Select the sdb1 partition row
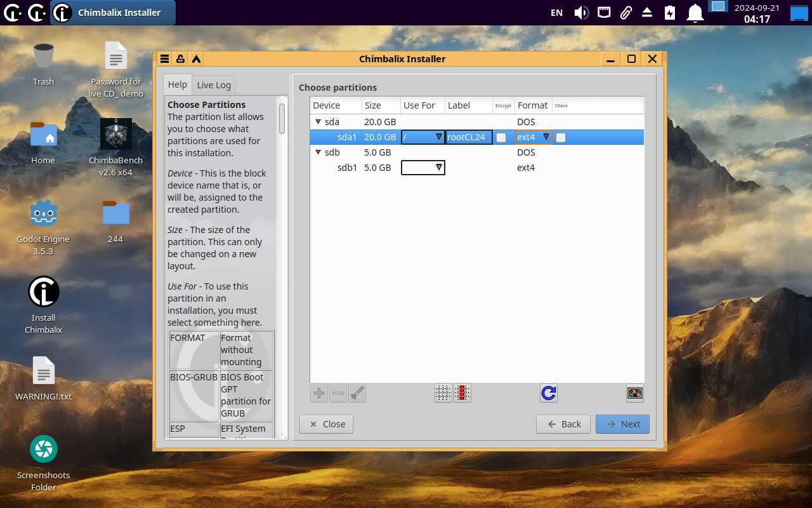 [477, 168]
